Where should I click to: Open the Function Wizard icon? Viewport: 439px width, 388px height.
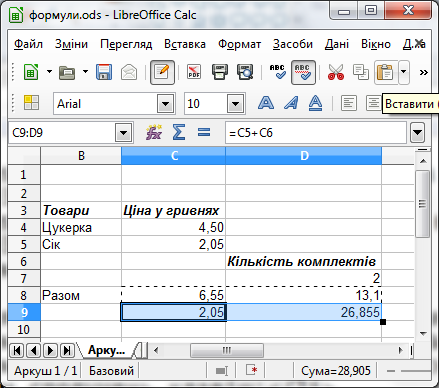(x=154, y=132)
